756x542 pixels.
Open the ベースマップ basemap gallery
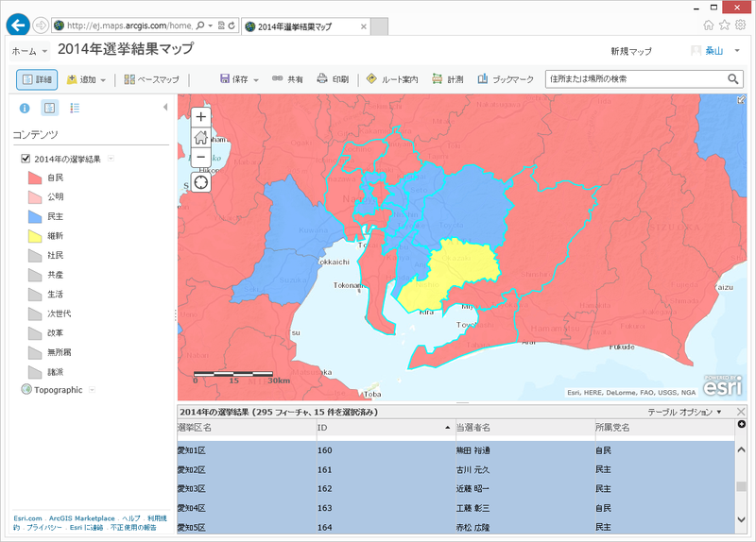pyautogui.click(x=151, y=79)
